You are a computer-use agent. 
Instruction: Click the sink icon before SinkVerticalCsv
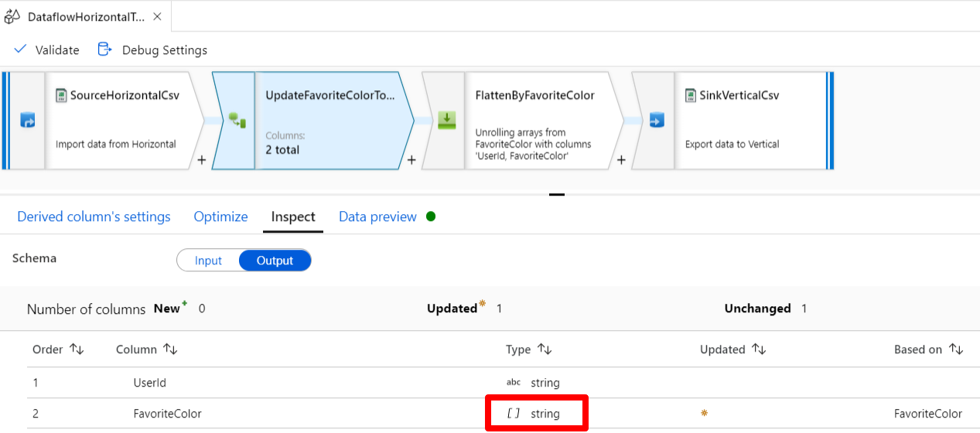click(656, 121)
